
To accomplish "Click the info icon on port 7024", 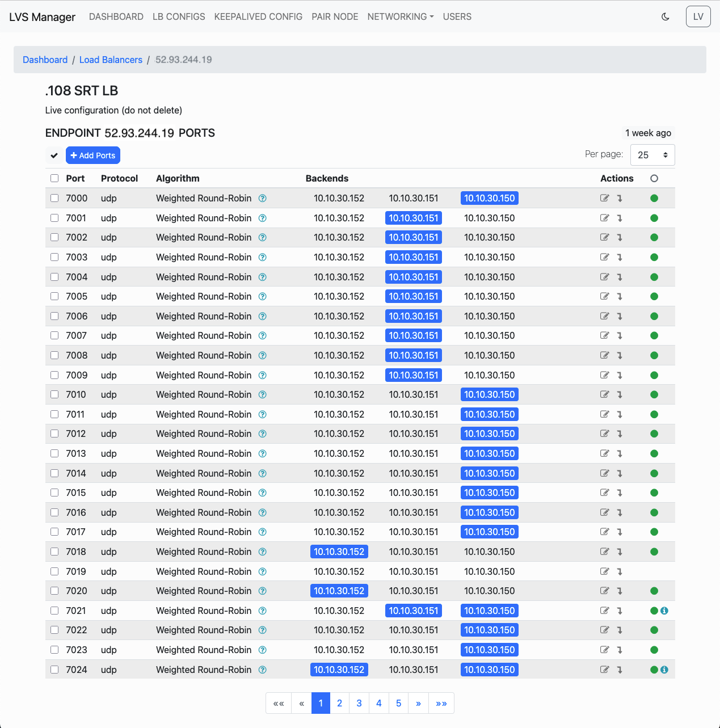I will (664, 670).
